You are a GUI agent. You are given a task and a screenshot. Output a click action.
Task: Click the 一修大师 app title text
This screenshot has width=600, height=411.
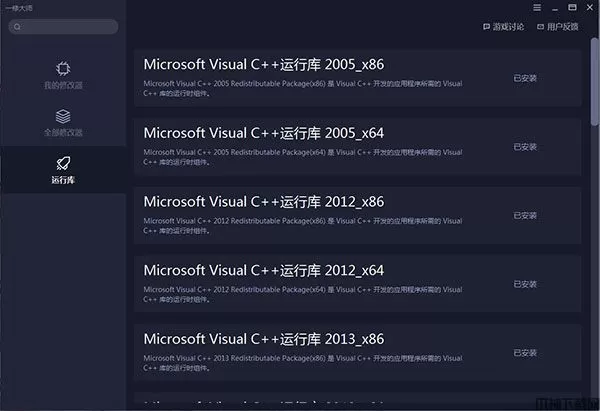coord(19,8)
